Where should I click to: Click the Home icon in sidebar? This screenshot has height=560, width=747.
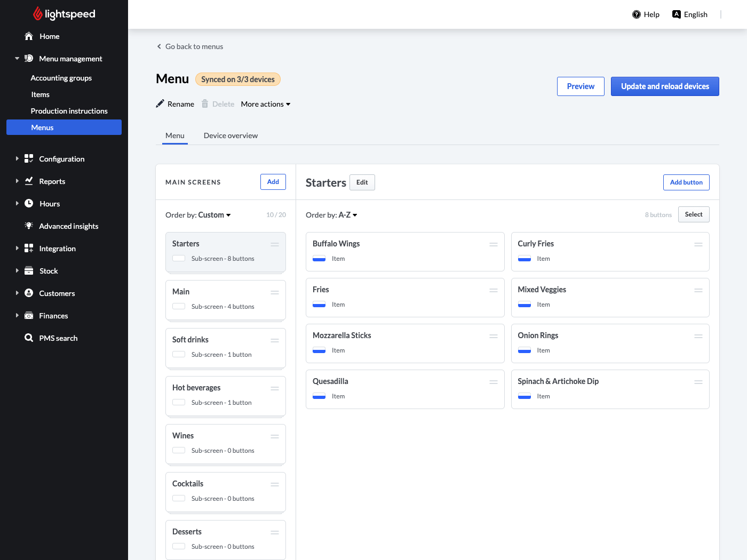29,36
